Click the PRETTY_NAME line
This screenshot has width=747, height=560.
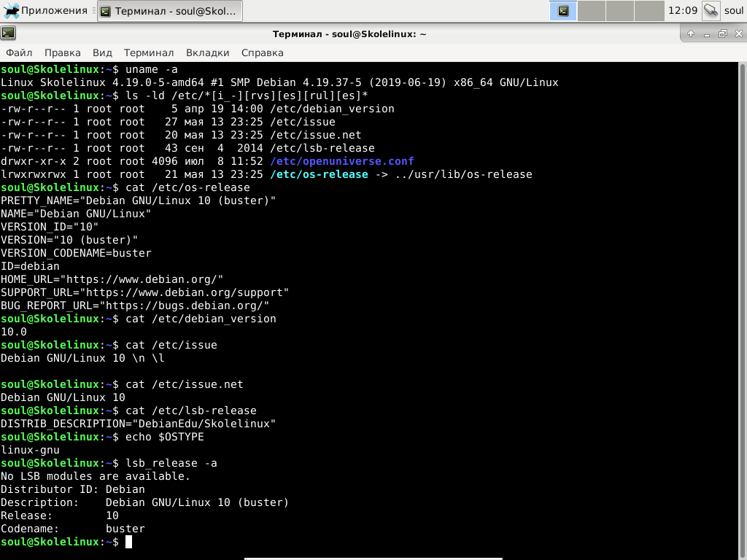[138, 201]
